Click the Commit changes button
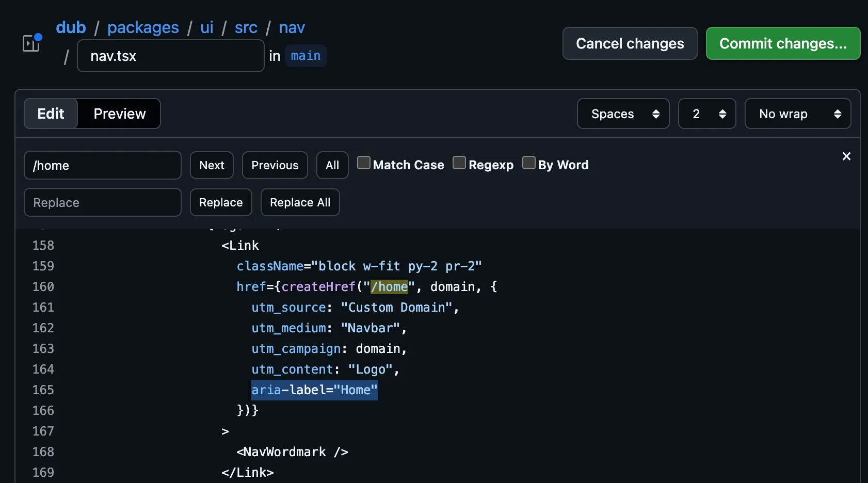Viewport: 868px width, 483px height. 783,43
